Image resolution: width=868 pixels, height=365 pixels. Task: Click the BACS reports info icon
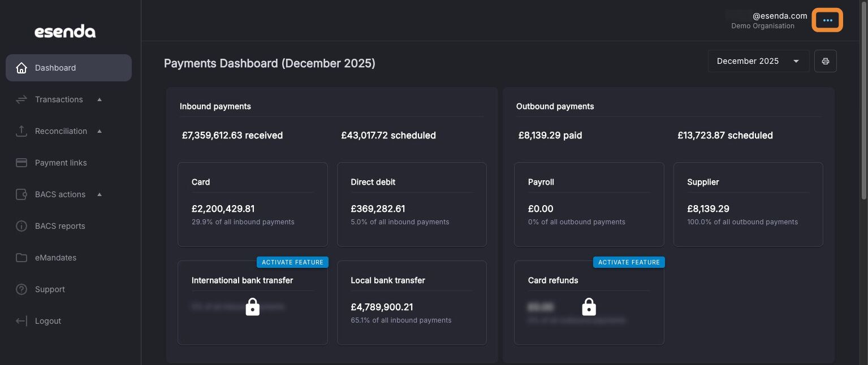21,226
